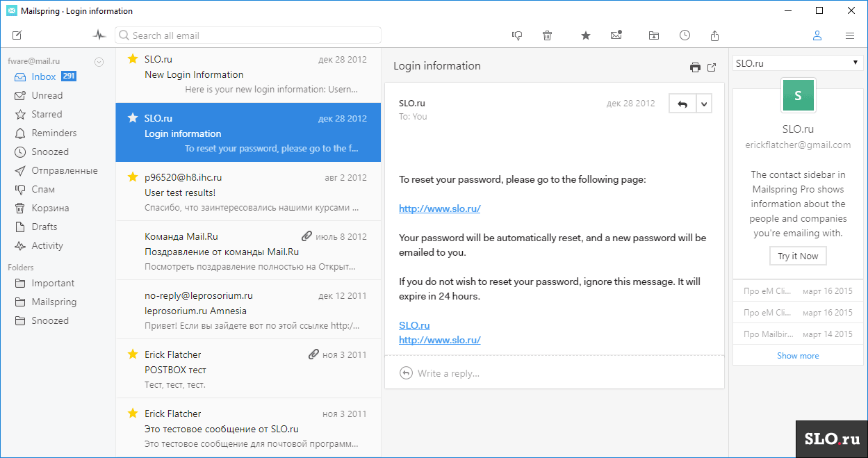Expand the fware@mail.ru account chevron
This screenshot has width=868, height=458.
click(x=99, y=62)
